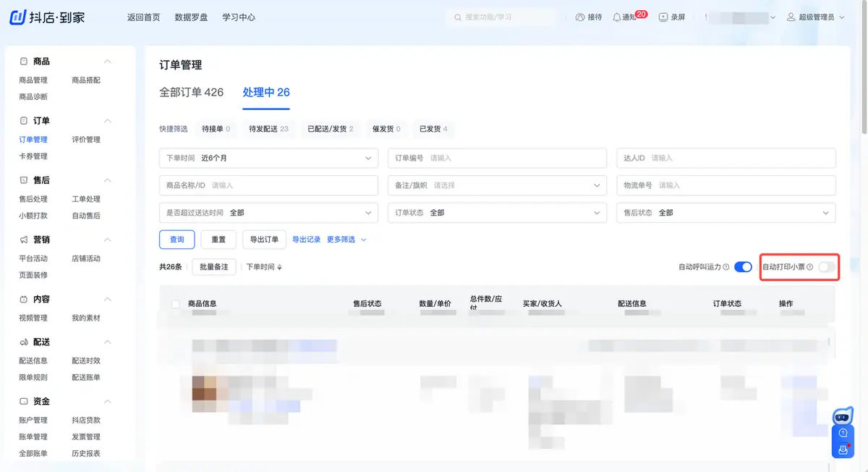The width and height of the screenshot is (868, 472).
Task: Filter by 待接单 quick filter
Action: (216, 129)
